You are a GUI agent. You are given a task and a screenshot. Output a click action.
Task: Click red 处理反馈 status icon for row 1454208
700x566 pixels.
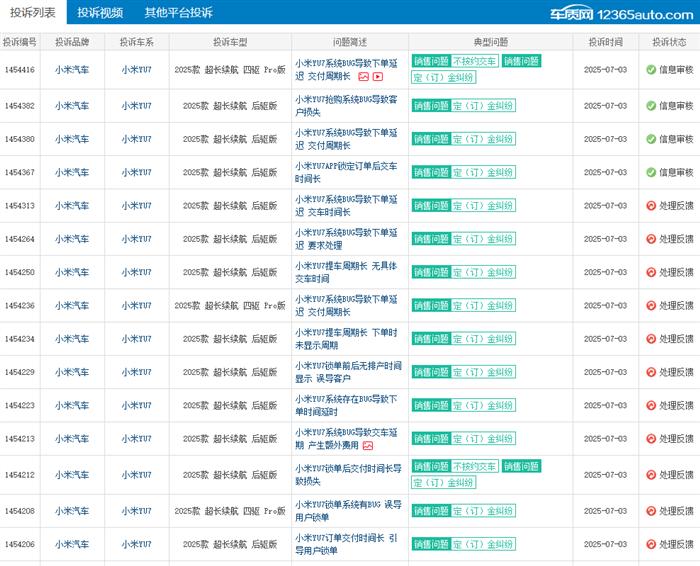(651, 511)
